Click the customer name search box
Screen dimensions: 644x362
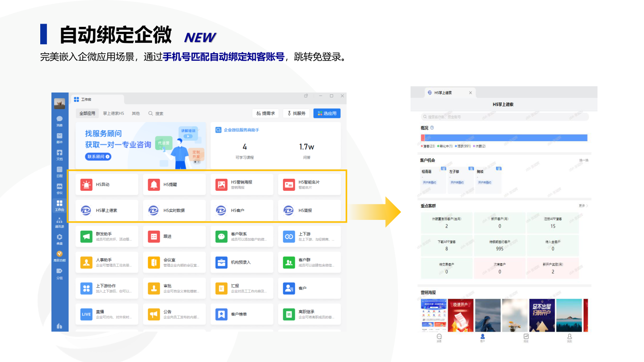505,117
